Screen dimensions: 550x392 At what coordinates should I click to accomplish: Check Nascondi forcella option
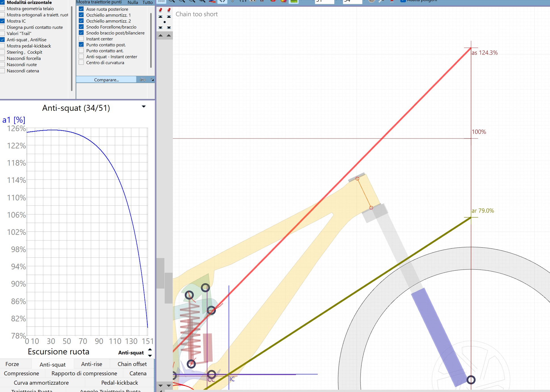(2, 58)
